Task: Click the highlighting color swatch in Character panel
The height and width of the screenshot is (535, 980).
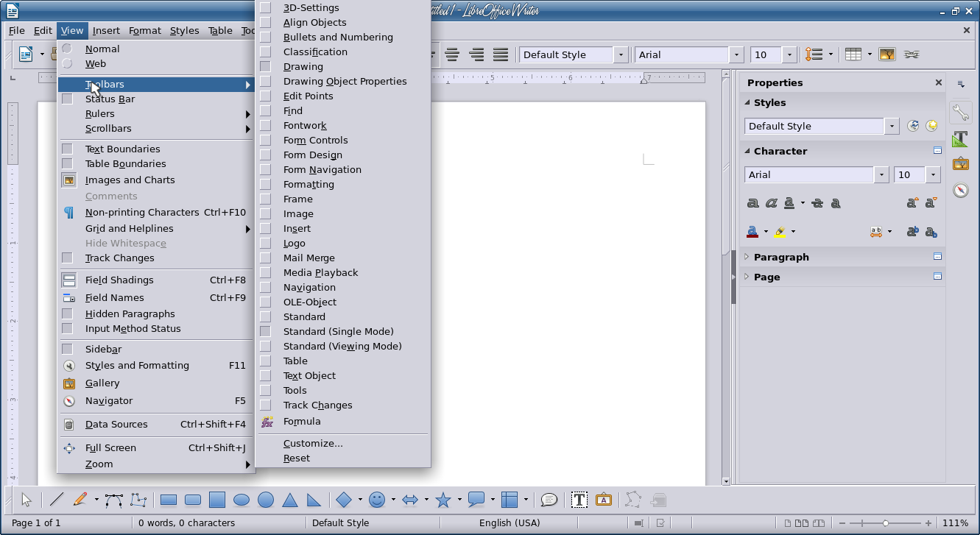Action: 780,232
